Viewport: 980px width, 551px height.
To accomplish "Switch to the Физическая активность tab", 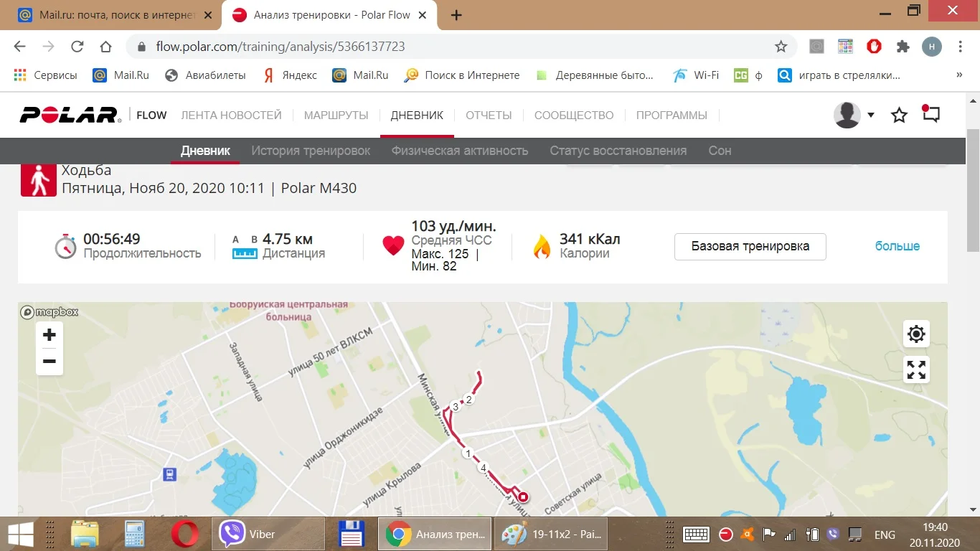I will pos(460,151).
